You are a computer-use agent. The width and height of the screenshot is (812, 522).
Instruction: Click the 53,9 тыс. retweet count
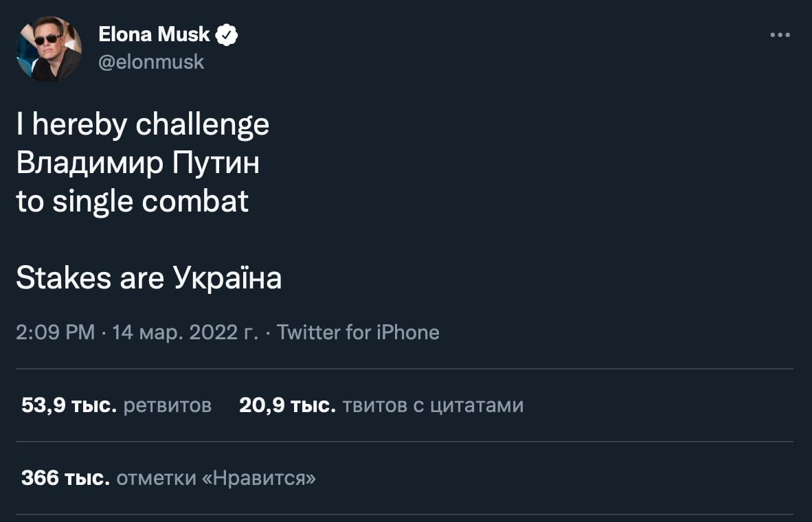pyautogui.click(x=69, y=406)
